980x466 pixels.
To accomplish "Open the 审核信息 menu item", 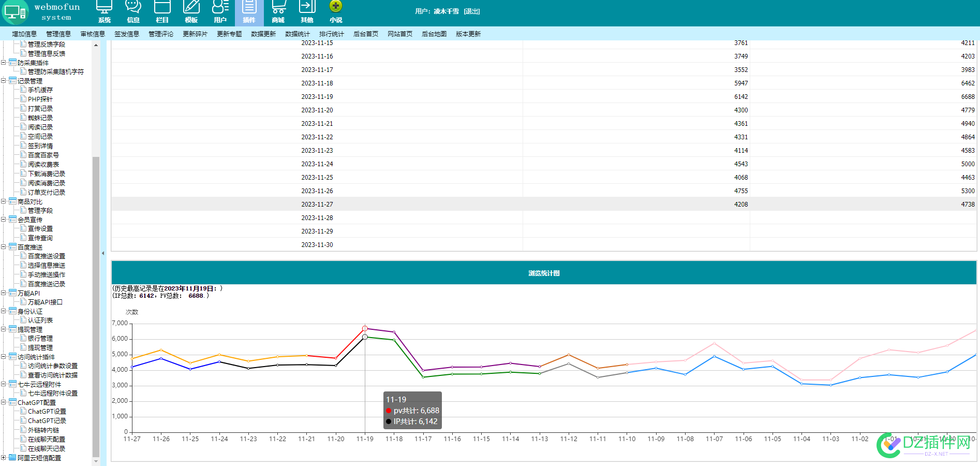I will pos(93,34).
